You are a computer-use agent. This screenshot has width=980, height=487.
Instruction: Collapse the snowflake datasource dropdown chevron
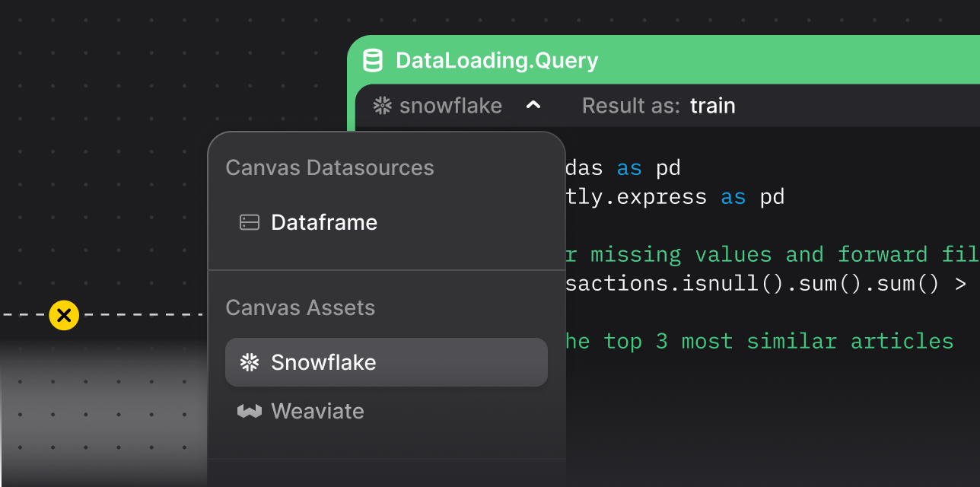coord(533,105)
